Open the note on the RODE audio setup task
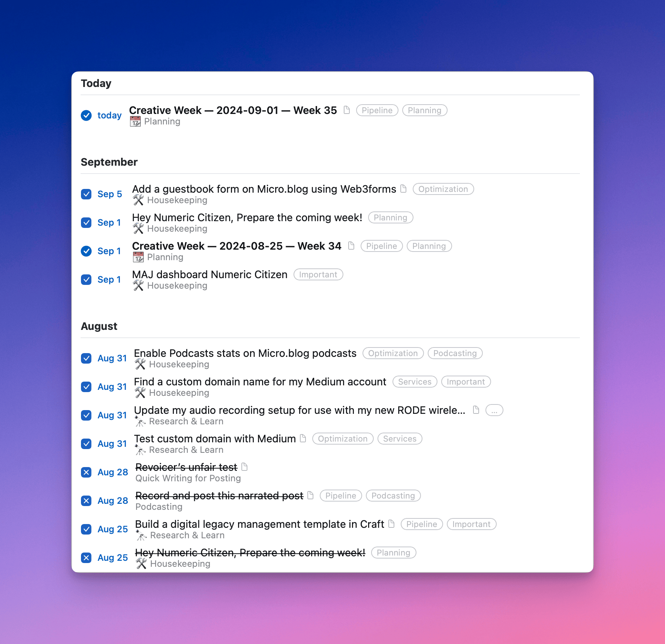The height and width of the screenshot is (644, 665). coord(476,410)
